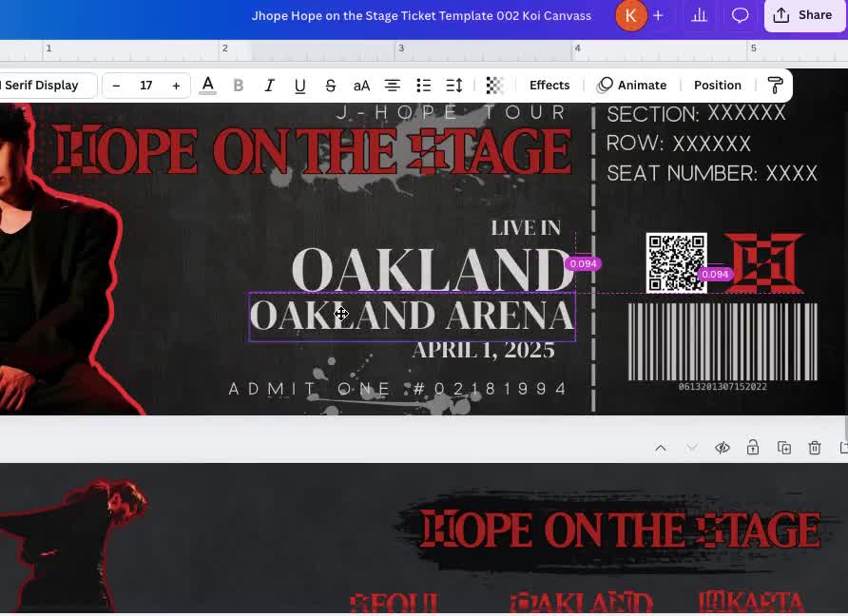
Task: Select the QR code image
Action: click(x=677, y=262)
